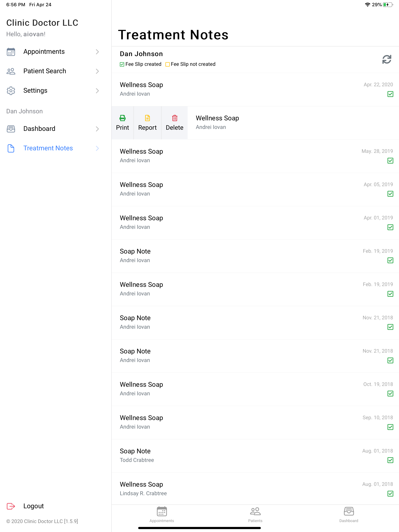
Task: Tap the refresh icon beside Dan Johnson
Action: click(387, 59)
